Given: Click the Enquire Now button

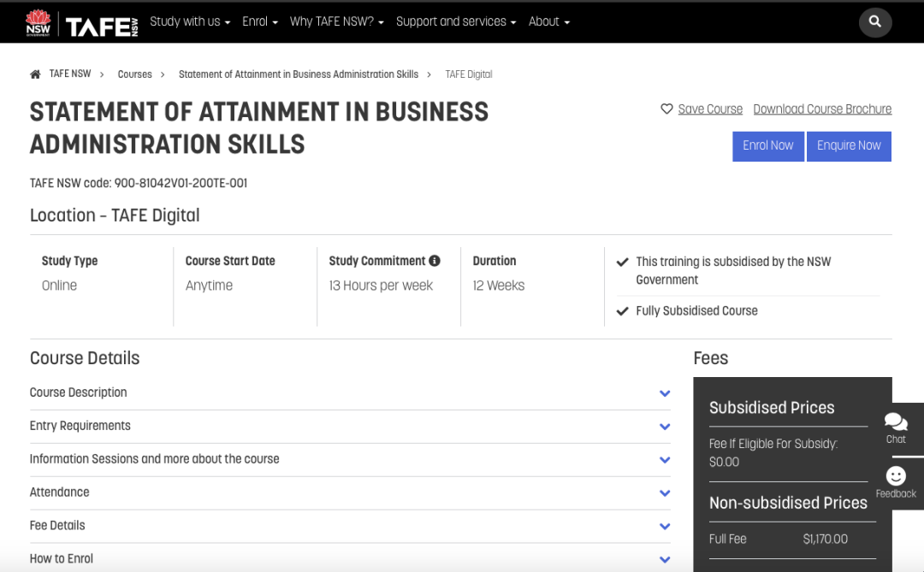Looking at the screenshot, I should point(849,146).
